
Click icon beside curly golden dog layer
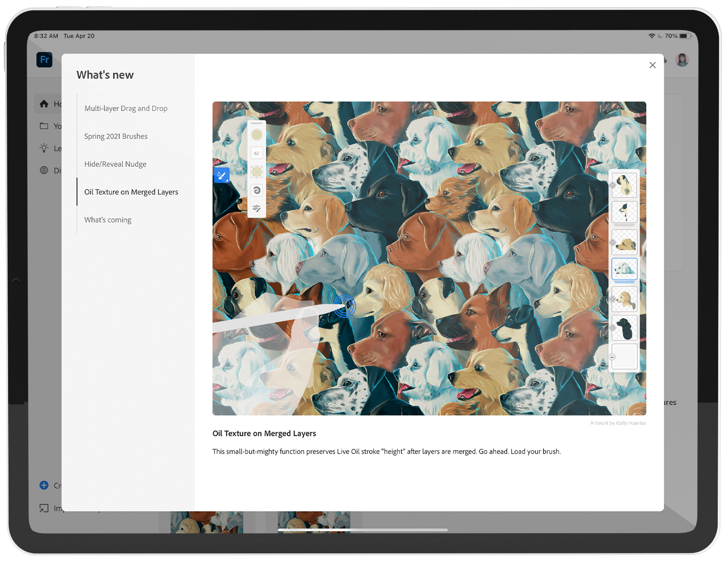pos(612,299)
